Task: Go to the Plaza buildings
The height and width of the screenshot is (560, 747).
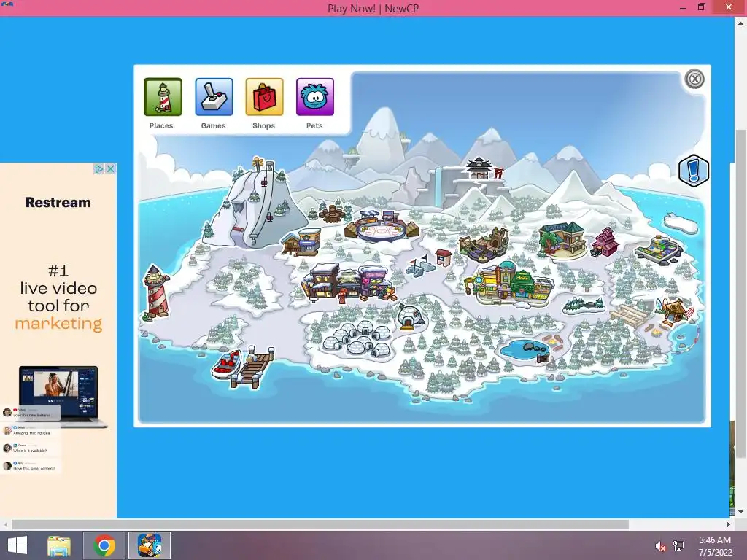Action: pos(508,284)
